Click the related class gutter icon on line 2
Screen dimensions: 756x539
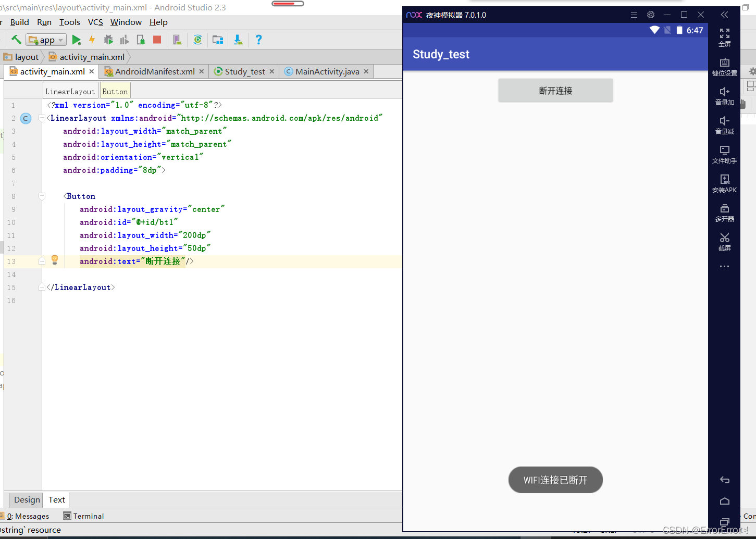tap(26, 118)
